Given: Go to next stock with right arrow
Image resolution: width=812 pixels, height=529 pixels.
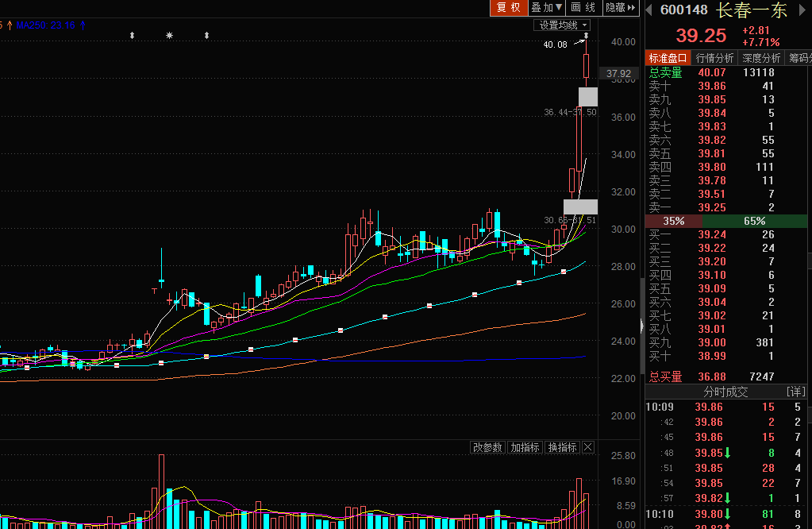Looking at the screenshot, I should 804,10.
